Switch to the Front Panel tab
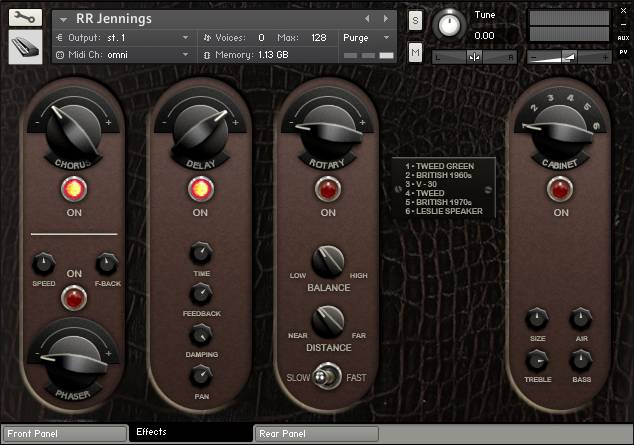 (65, 434)
